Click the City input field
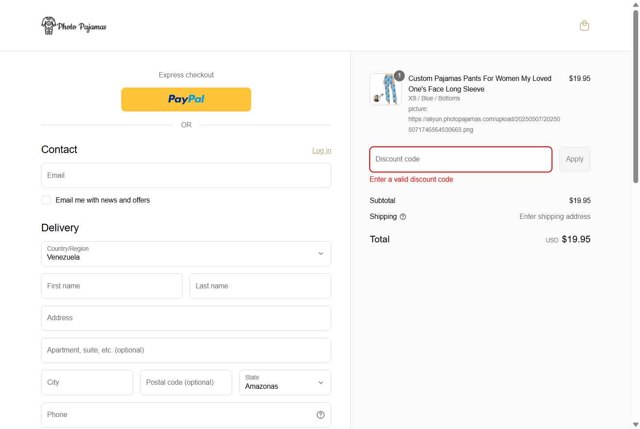640x429 pixels. 87,382
